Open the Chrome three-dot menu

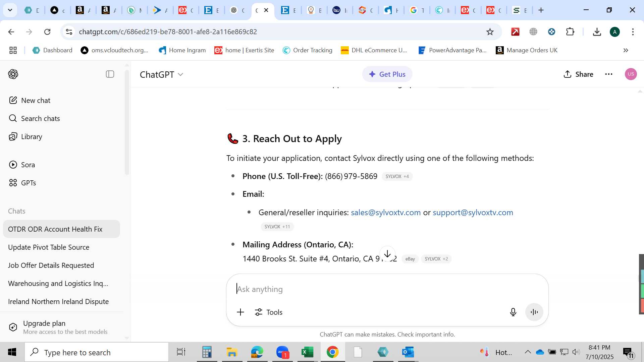(633, 32)
